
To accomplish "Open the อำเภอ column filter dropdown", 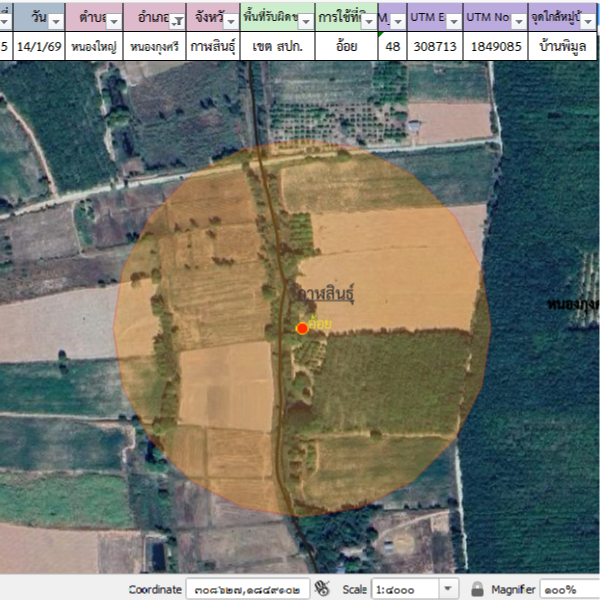I will 176,21.
